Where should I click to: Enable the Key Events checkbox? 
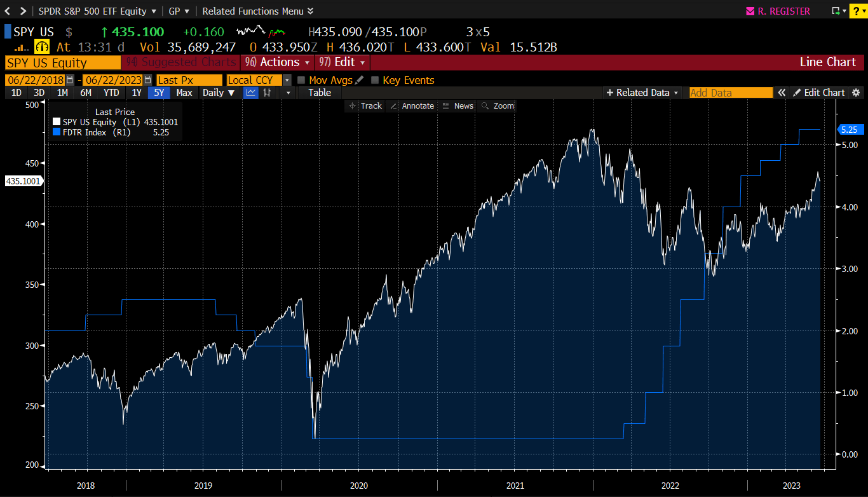(374, 80)
